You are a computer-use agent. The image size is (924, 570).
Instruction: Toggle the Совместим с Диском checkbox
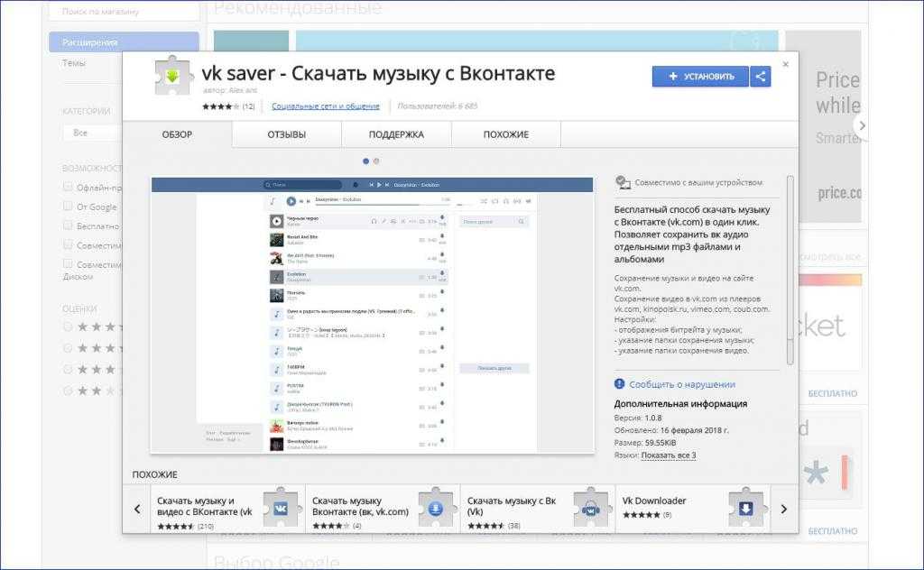67,263
